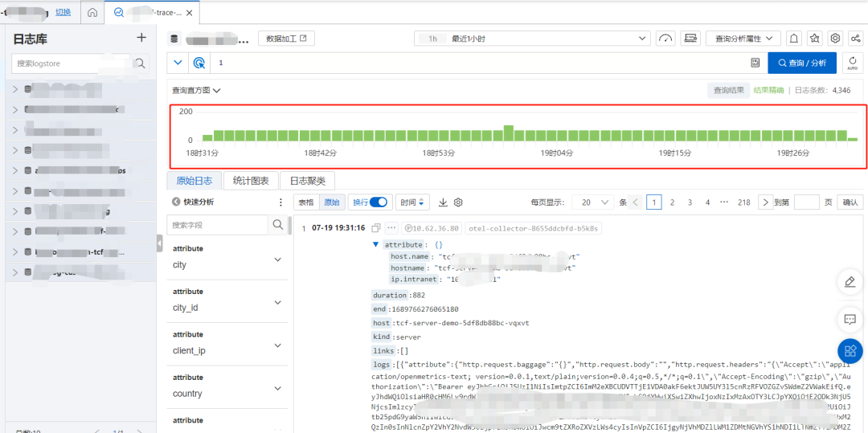
Task: Open the settings gear near share icon
Action: tap(835, 39)
